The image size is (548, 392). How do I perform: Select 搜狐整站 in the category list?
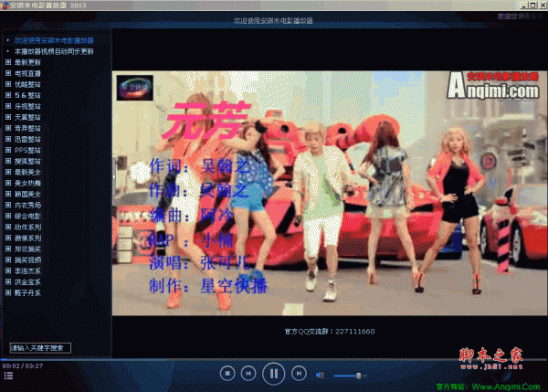click(27, 161)
